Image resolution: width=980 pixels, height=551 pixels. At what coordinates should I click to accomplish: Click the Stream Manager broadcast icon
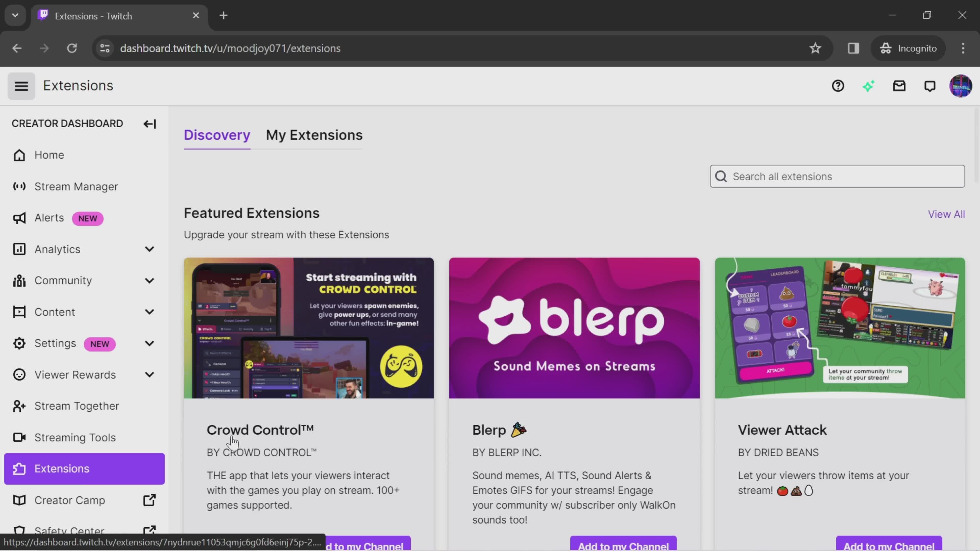tap(19, 186)
